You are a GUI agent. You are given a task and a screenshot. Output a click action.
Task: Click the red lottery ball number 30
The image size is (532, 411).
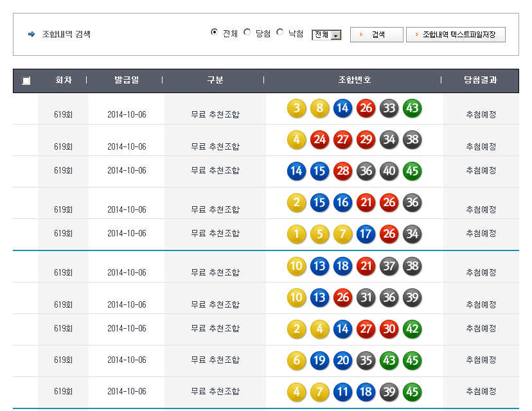tap(389, 329)
